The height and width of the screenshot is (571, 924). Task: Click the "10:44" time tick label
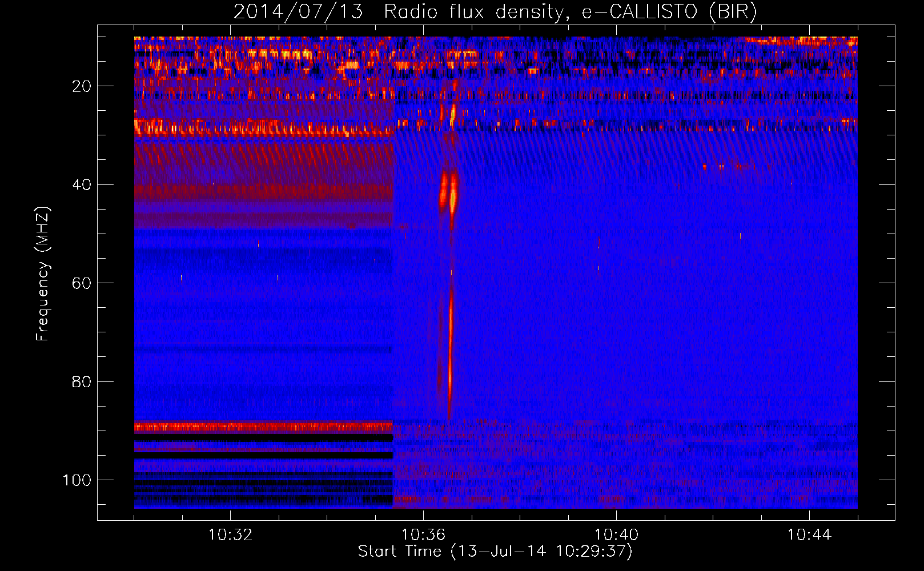click(x=809, y=535)
